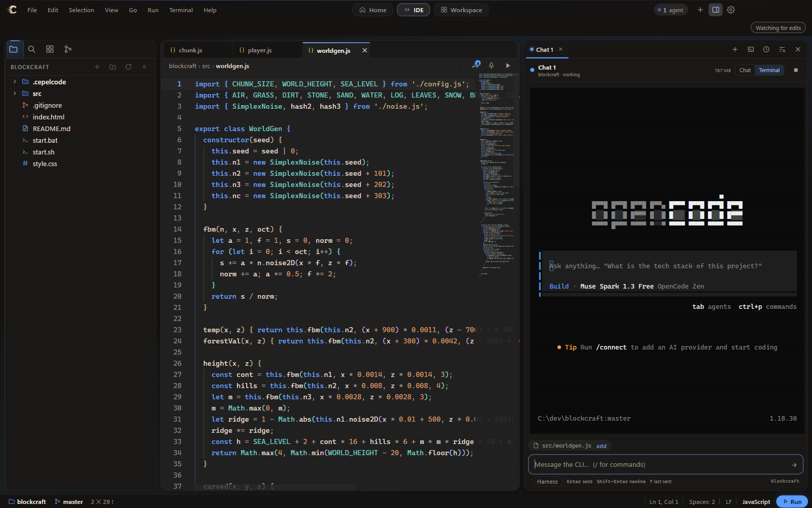The image size is (812, 508).
Task: Open start.bat file
Action: (x=45, y=140)
